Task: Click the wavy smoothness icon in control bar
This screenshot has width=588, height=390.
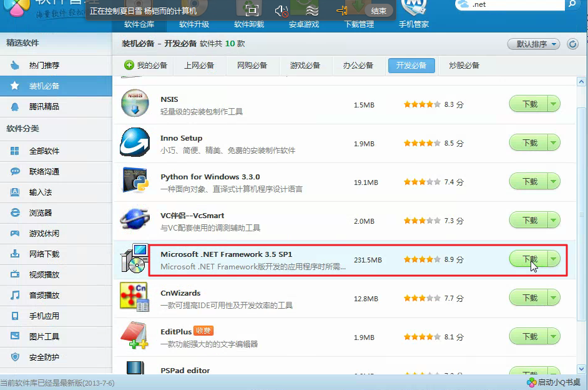Action: click(311, 11)
